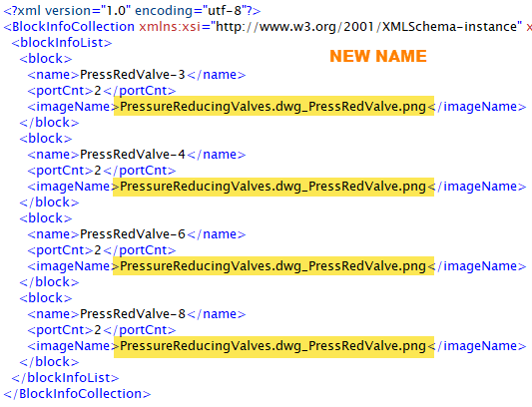
Task: Click the name PressRedValve-8
Action: (133, 314)
